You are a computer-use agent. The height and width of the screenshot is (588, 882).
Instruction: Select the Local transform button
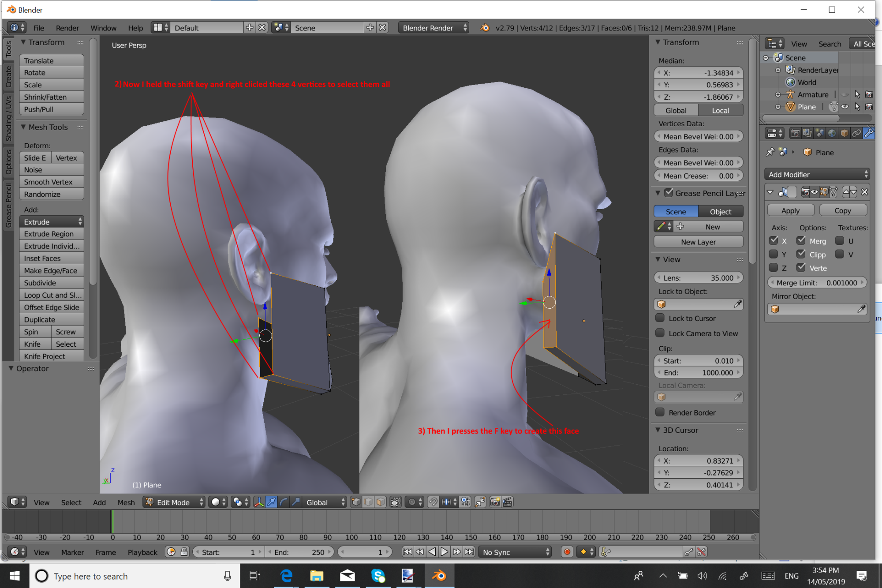click(x=721, y=110)
